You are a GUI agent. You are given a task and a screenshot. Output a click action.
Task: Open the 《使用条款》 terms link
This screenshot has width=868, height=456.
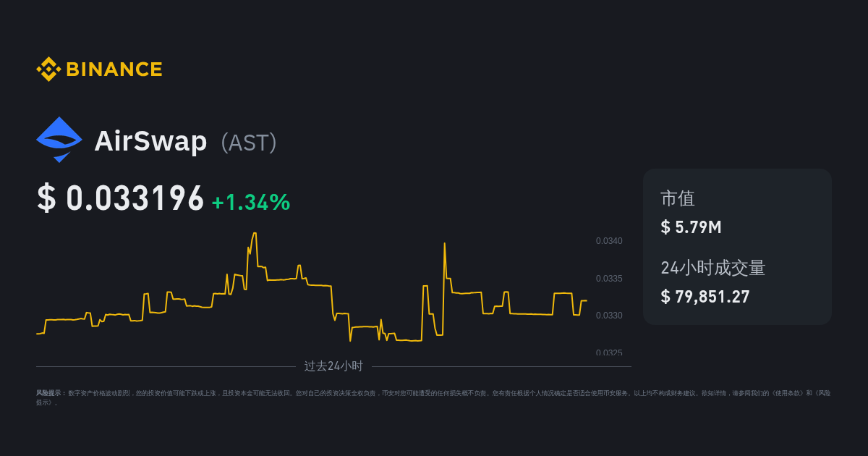coord(786,393)
